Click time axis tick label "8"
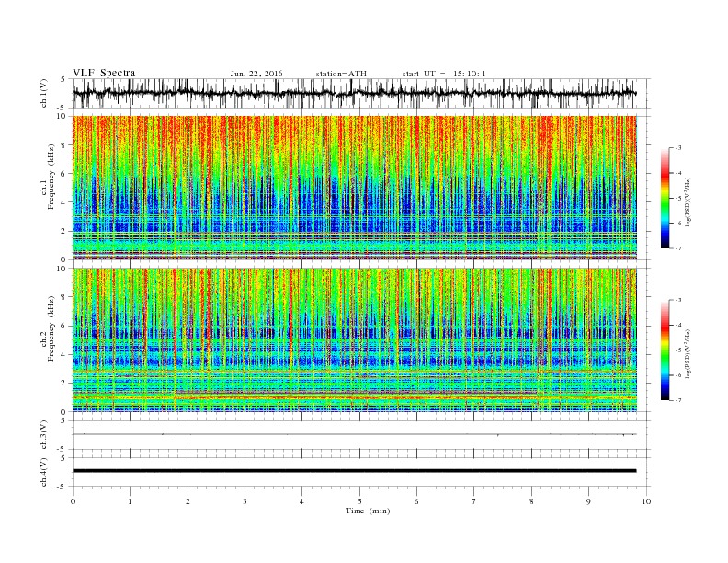The height and width of the screenshot is (563, 728). click(x=531, y=501)
